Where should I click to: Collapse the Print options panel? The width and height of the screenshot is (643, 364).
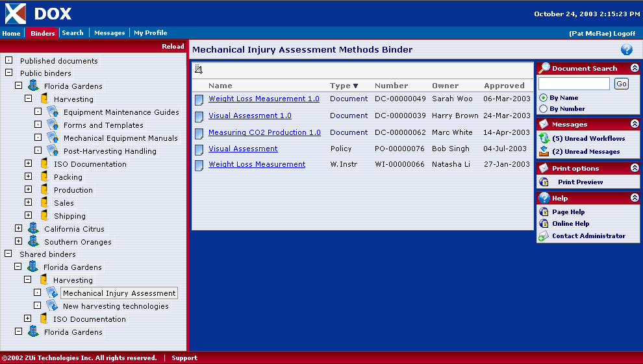tap(635, 168)
